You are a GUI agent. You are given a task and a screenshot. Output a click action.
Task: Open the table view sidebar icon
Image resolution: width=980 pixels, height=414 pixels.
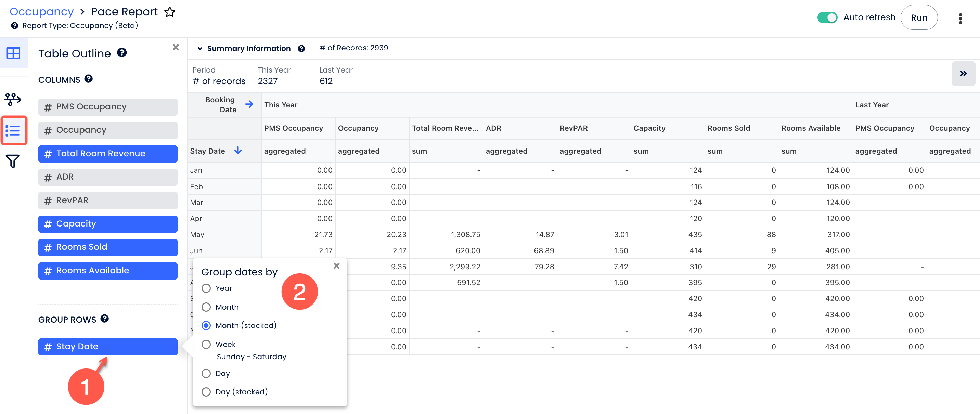(x=13, y=53)
